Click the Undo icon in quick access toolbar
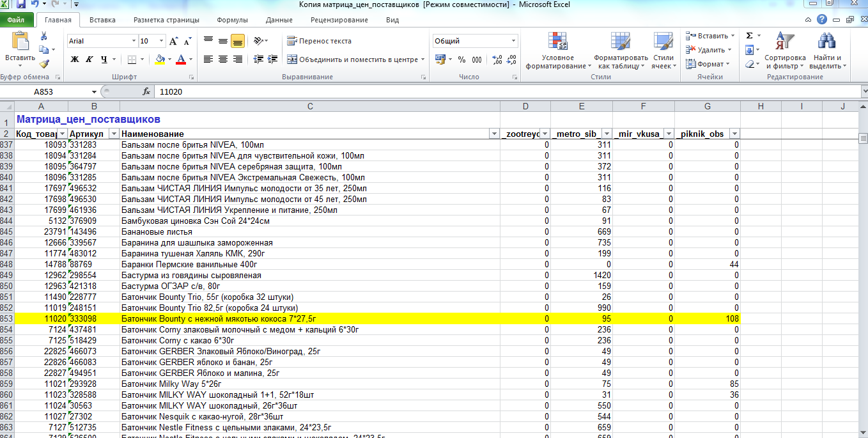 [35, 4]
